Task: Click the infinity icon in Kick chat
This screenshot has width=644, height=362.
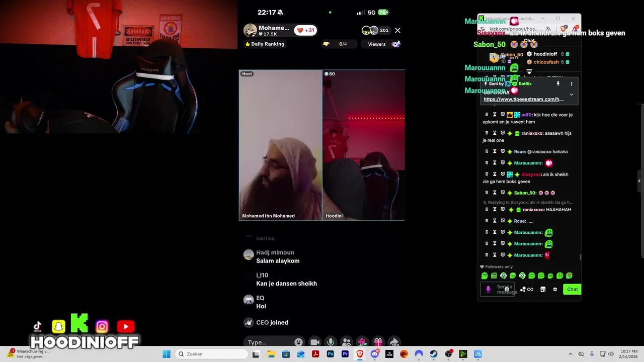Action: 530,290
